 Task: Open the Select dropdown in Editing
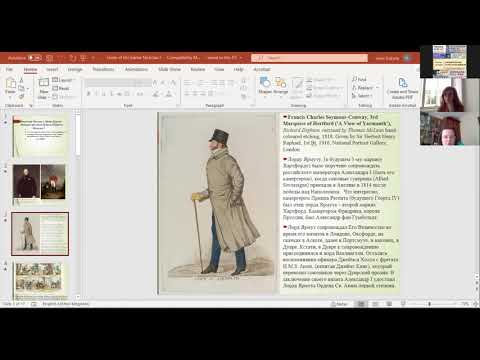click(x=363, y=96)
